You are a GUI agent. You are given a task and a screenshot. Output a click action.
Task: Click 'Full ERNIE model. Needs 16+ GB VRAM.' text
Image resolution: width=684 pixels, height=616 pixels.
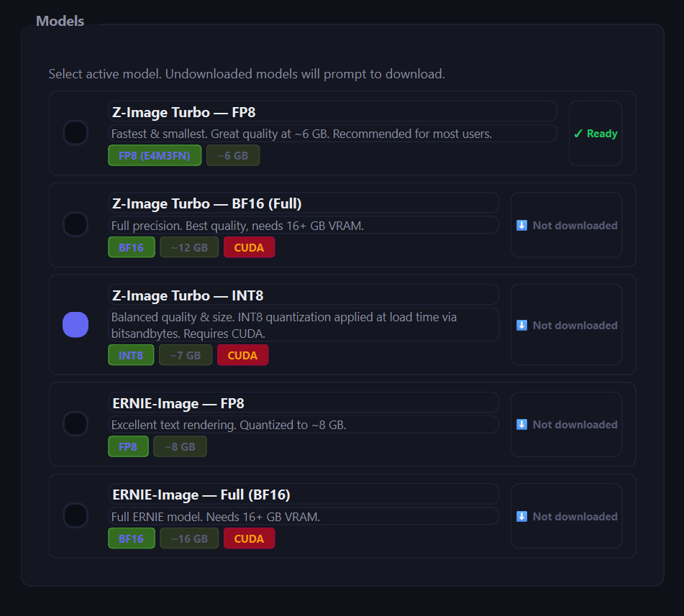click(x=216, y=517)
